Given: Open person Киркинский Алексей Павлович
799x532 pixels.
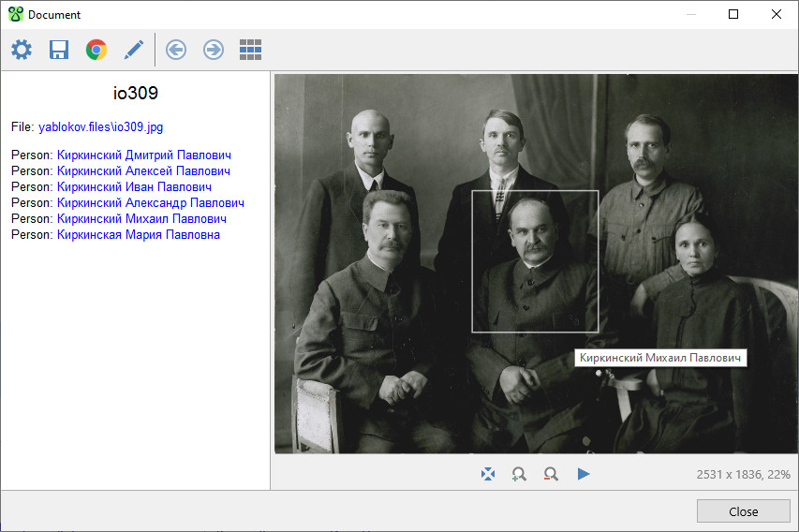Looking at the screenshot, I should (143, 170).
